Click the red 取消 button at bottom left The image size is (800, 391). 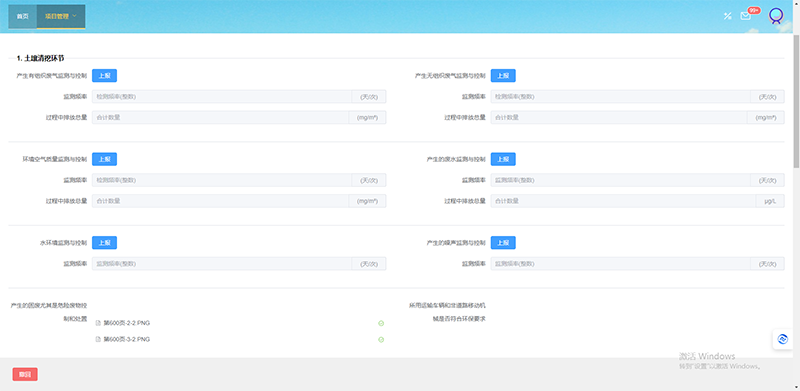coord(25,374)
